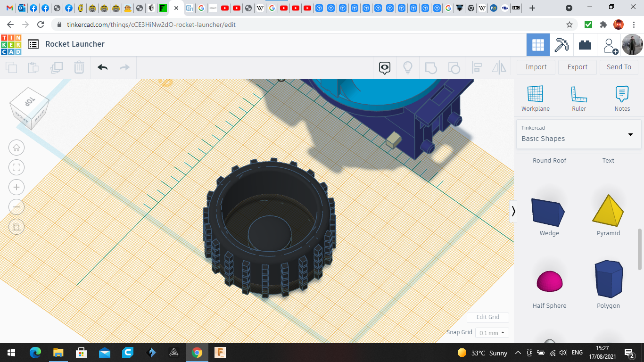Click the Rocket Launcher design title
Screen dimensions: 644x362
[75, 44]
